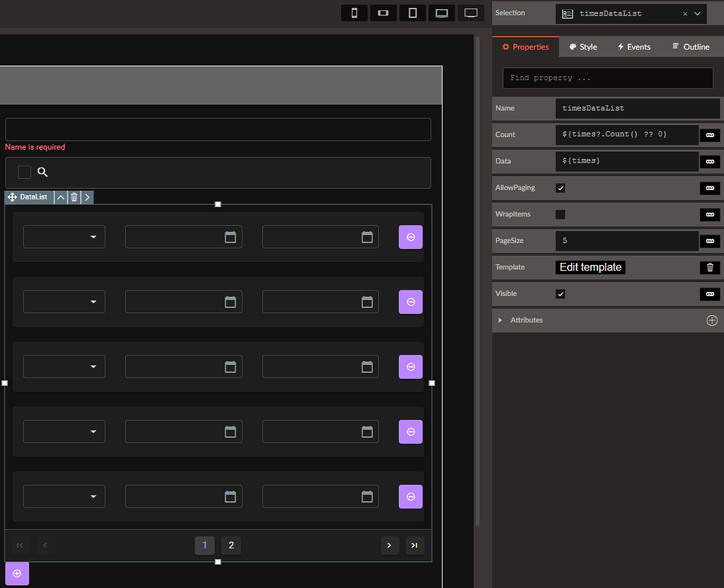Expand the Attributes section
This screenshot has height=588, width=724.
click(x=500, y=320)
